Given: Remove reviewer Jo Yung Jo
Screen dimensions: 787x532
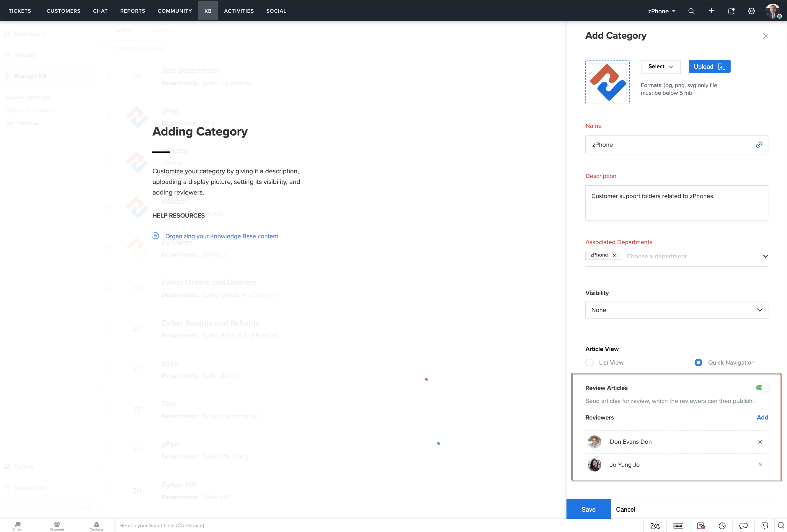Looking at the screenshot, I should [760, 465].
